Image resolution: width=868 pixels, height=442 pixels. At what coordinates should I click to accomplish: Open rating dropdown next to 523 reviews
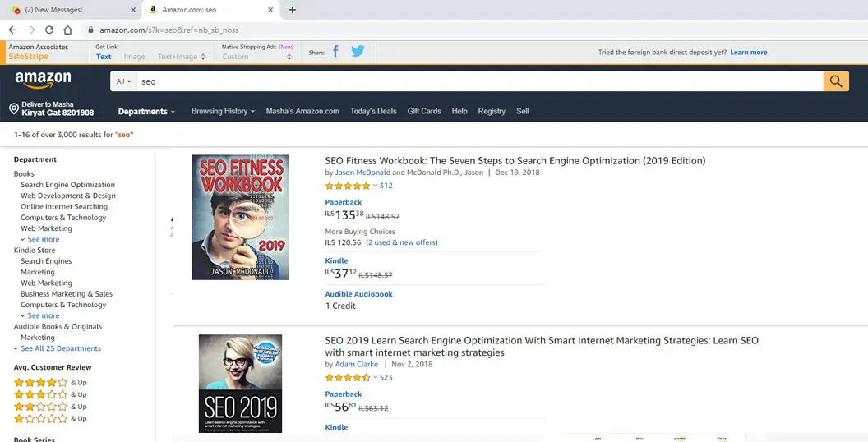pos(375,378)
